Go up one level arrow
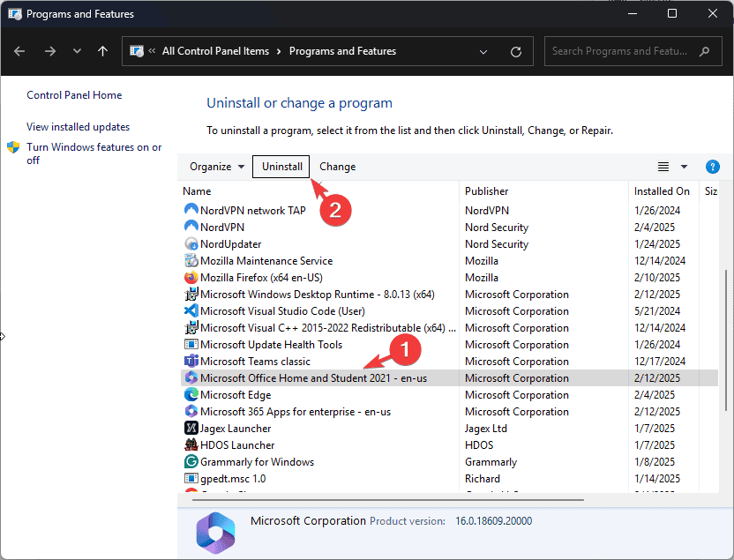The image size is (734, 560). click(x=103, y=51)
